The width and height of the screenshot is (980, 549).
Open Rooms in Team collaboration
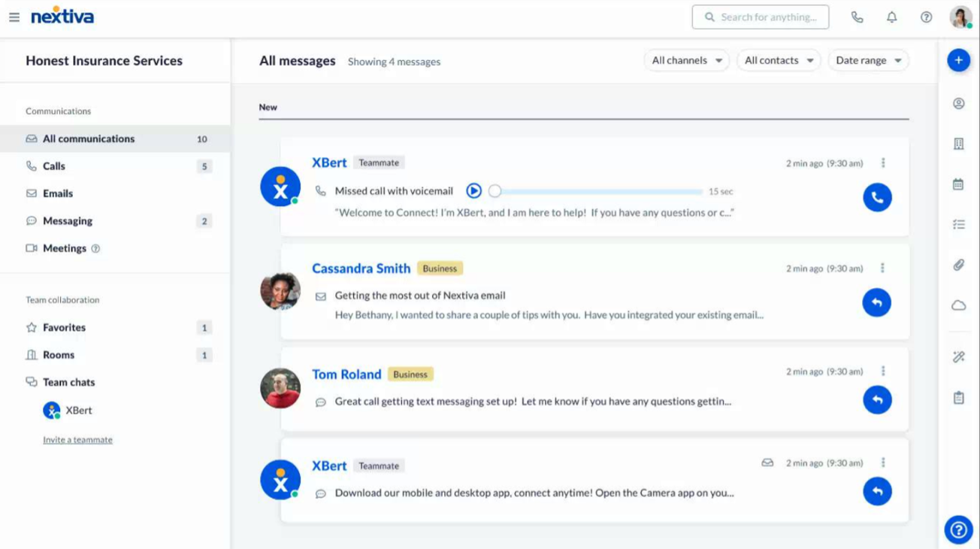(116, 355)
